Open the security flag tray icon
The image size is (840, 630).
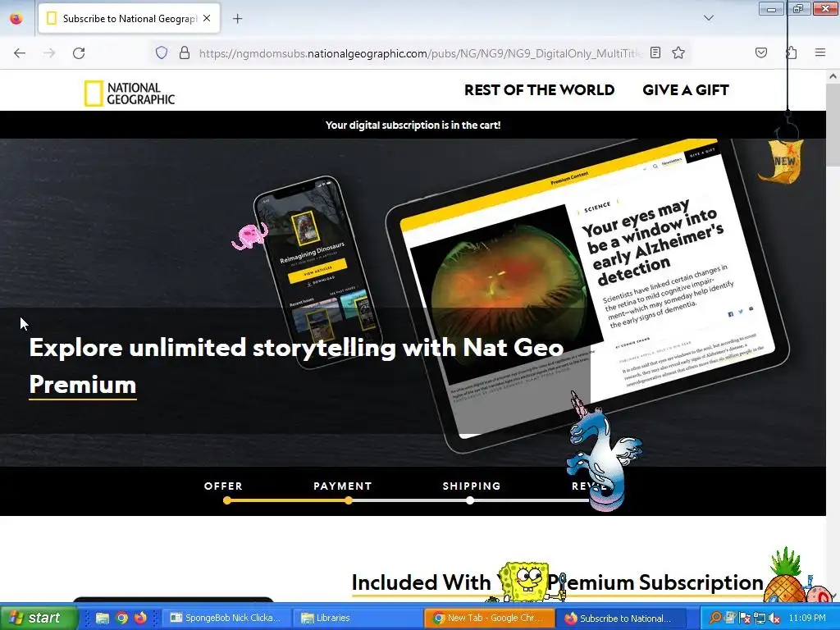point(743,618)
